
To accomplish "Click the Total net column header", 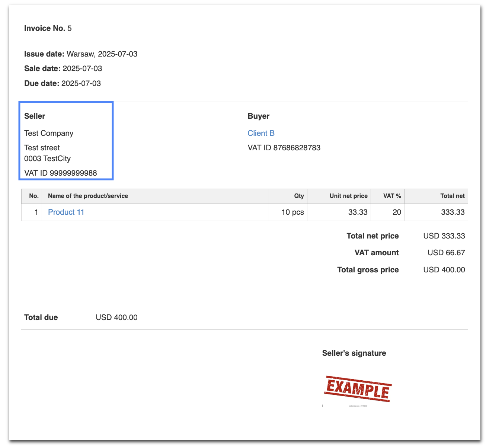I will 436,196.
